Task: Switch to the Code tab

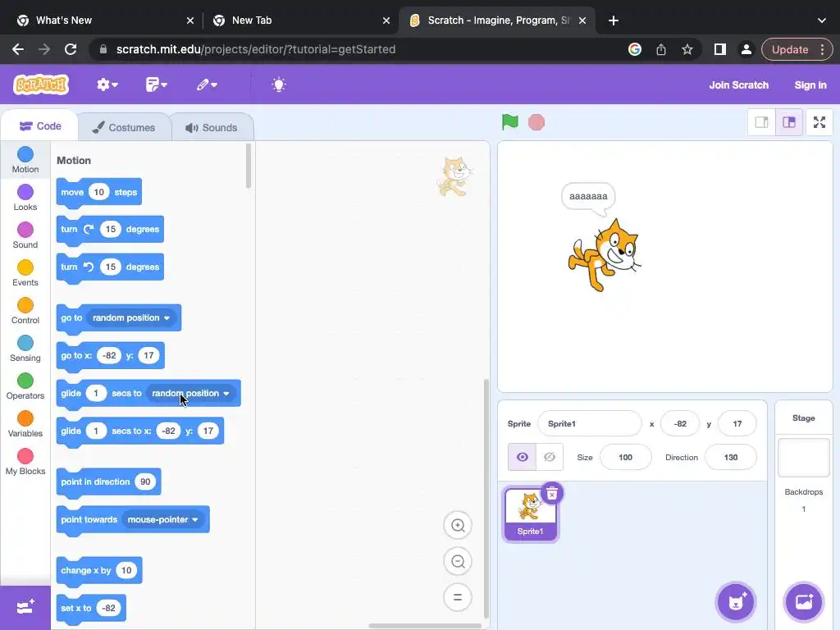Action: pyautogui.click(x=39, y=126)
